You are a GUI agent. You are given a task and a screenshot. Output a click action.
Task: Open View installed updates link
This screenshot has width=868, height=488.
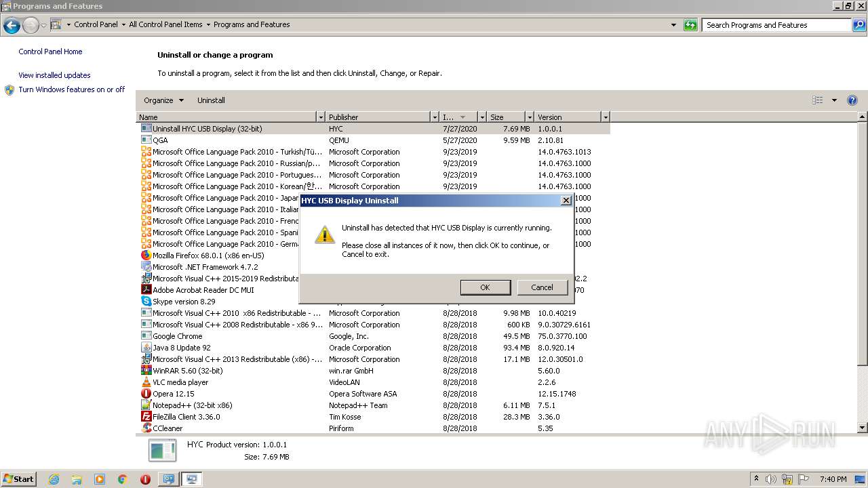pos(54,75)
